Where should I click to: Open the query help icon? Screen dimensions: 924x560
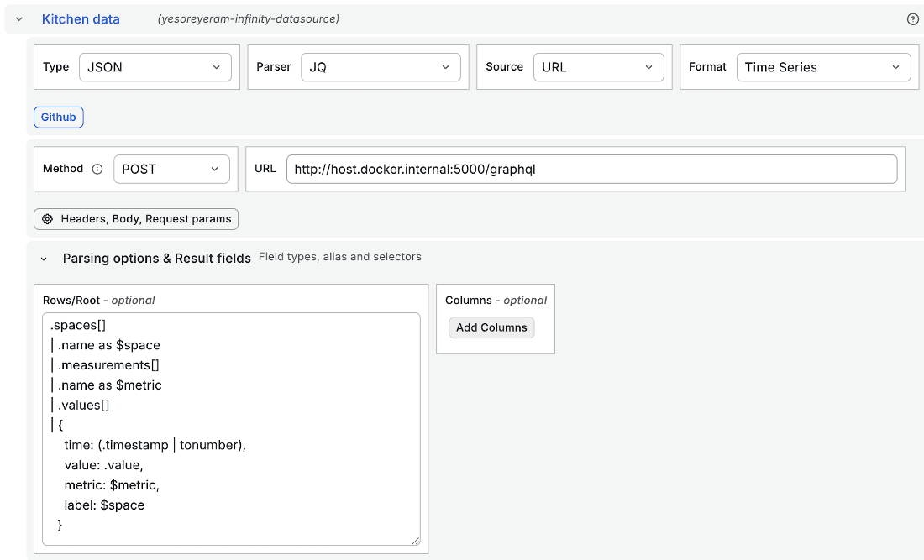tap(913, 19)
